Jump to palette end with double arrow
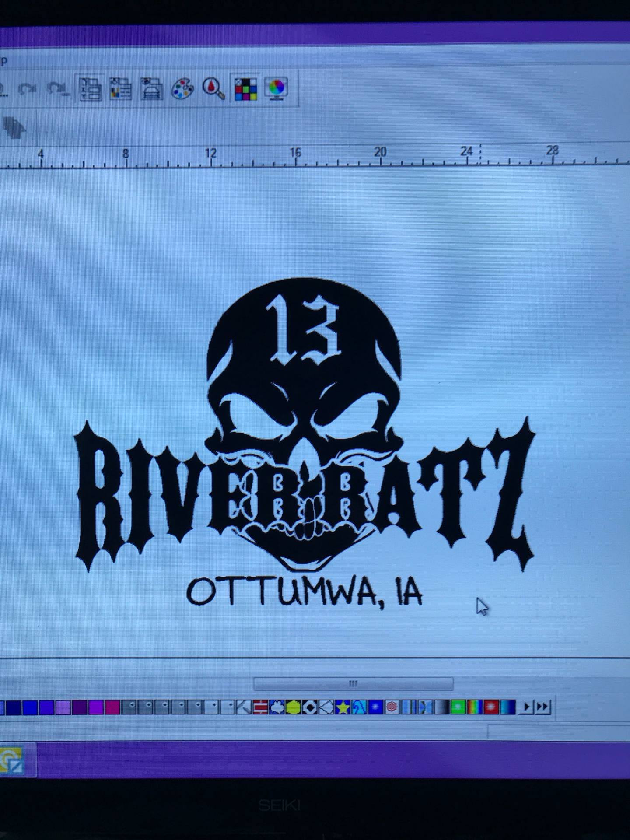This screenshot has width=630, height=840. click(x=543, y=707)
